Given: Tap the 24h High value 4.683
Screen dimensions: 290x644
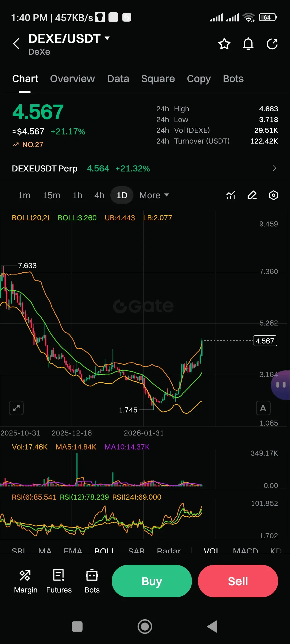Looking at the screenshot, I should (x=269, y=109).
